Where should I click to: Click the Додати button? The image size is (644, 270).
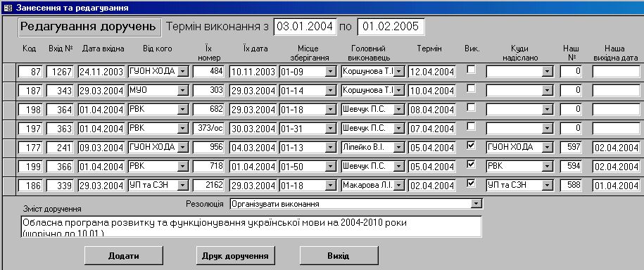click(124, 256)
